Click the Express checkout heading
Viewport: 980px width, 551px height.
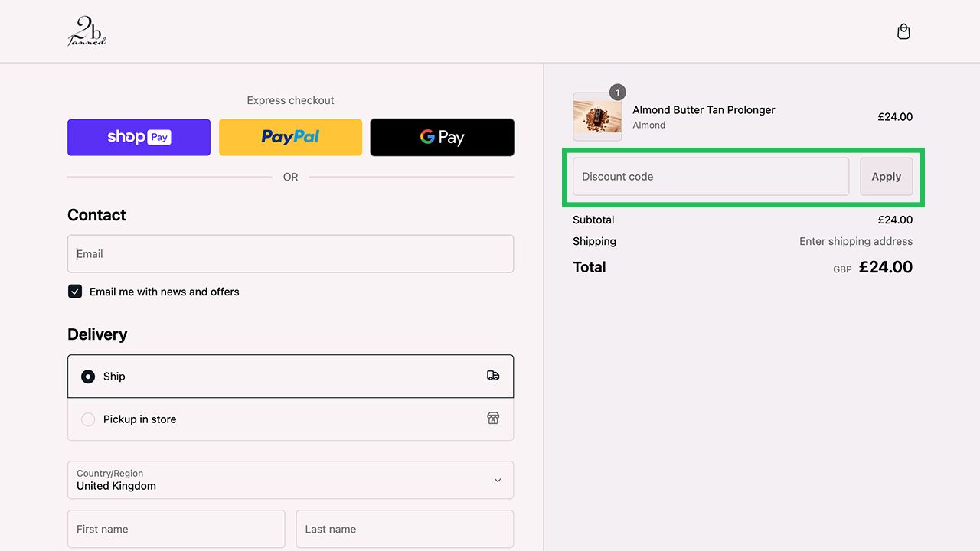290,100
